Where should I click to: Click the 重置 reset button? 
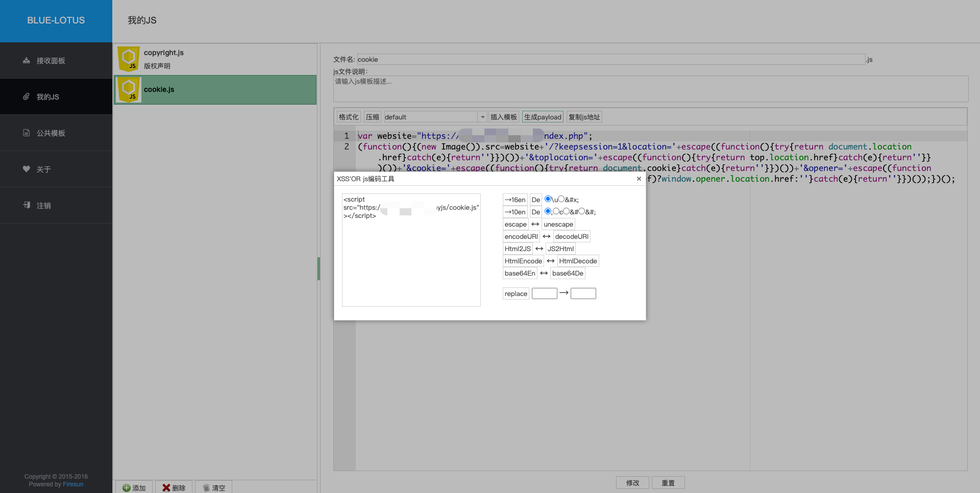click(668, 483)
